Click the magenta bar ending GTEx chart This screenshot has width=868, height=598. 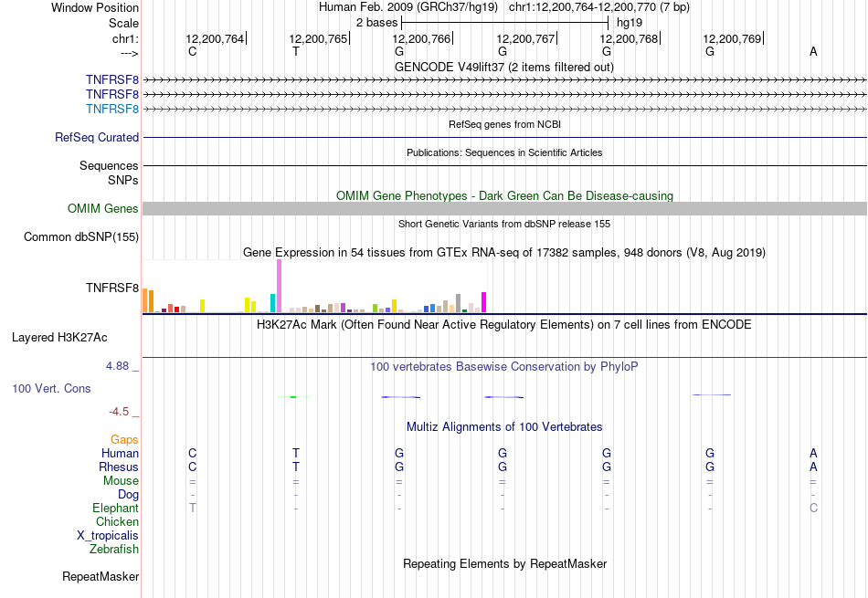tap(484, 302)
